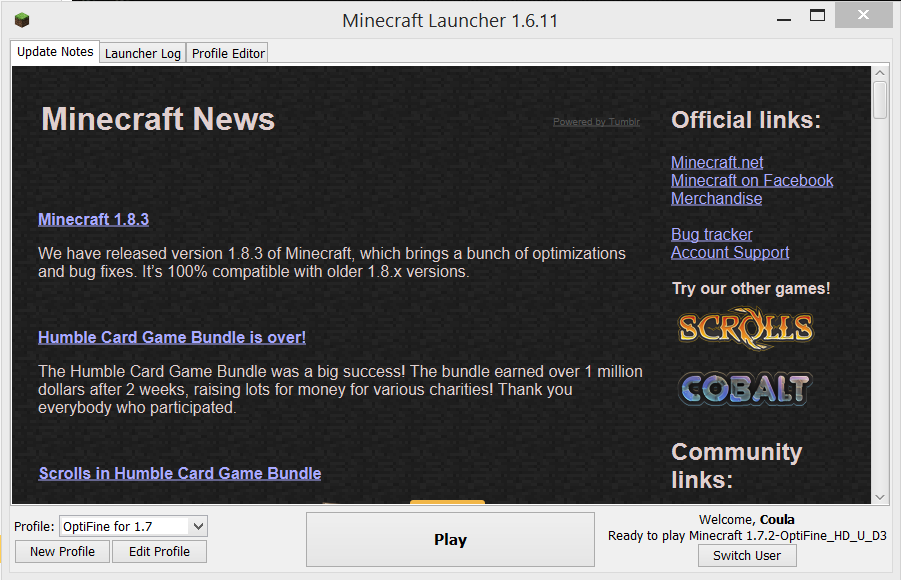
Task: Open Scrolls in Humble Card Game Bundle link
Action: click(180, 474)
